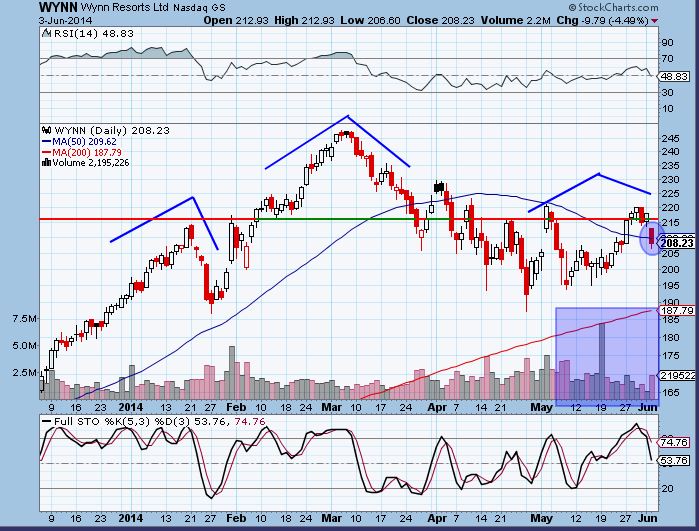This screenshot has width=699, height=531.
Task: Click the 74.76 stochastic value tag
Action: tap(674, 442)
